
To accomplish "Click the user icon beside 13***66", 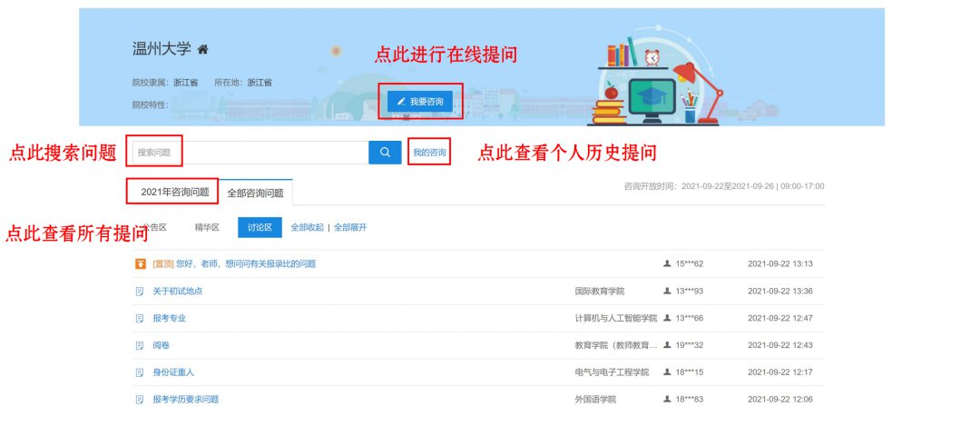I will pos(667,318).
